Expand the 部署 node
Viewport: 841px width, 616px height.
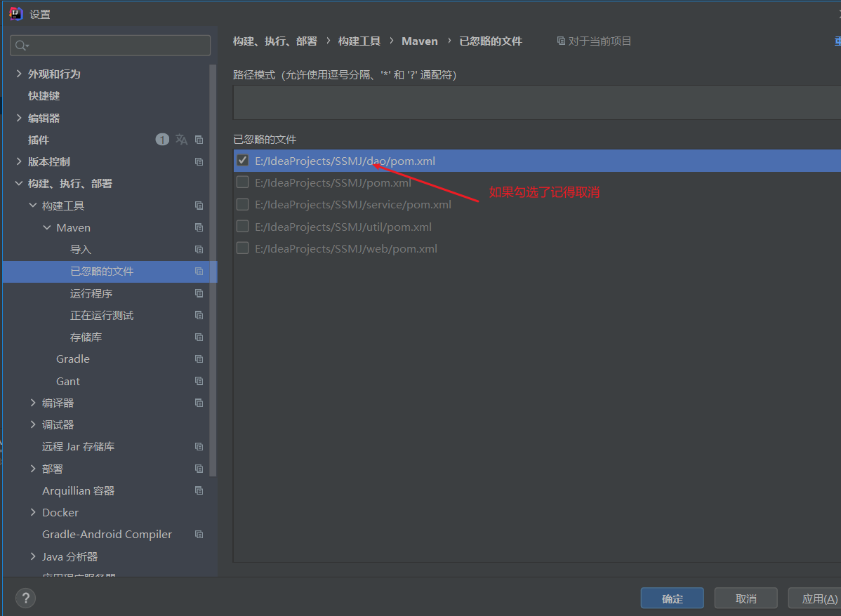coord(33,469)
